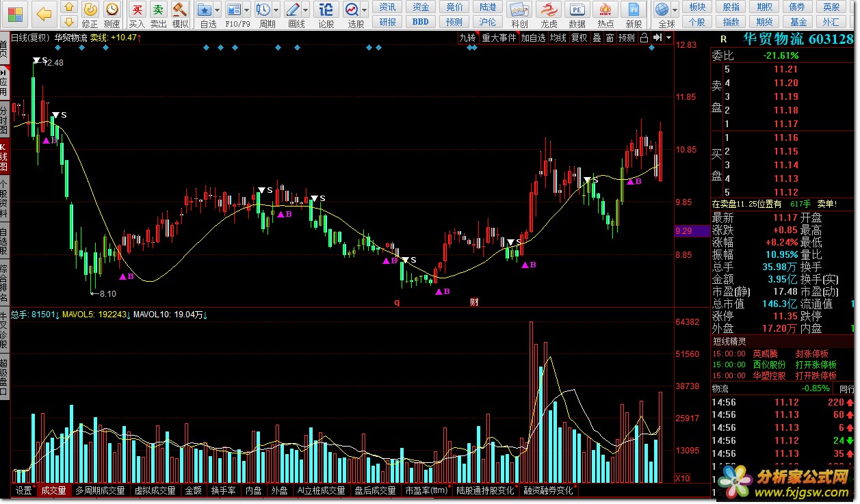Image resolution: width=860 pixels, height=504 pixels.
Task: Click the yellow up arrow icon
Action: (69, 8)
